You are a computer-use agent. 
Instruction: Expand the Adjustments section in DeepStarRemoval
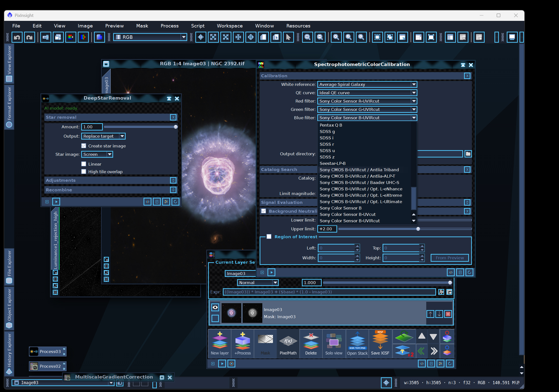tap(173, 180)
